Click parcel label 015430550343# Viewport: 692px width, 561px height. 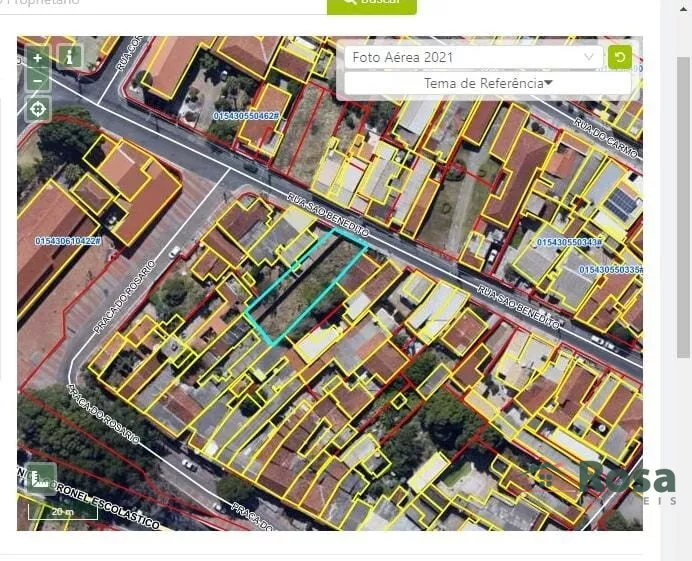[569, 242]
